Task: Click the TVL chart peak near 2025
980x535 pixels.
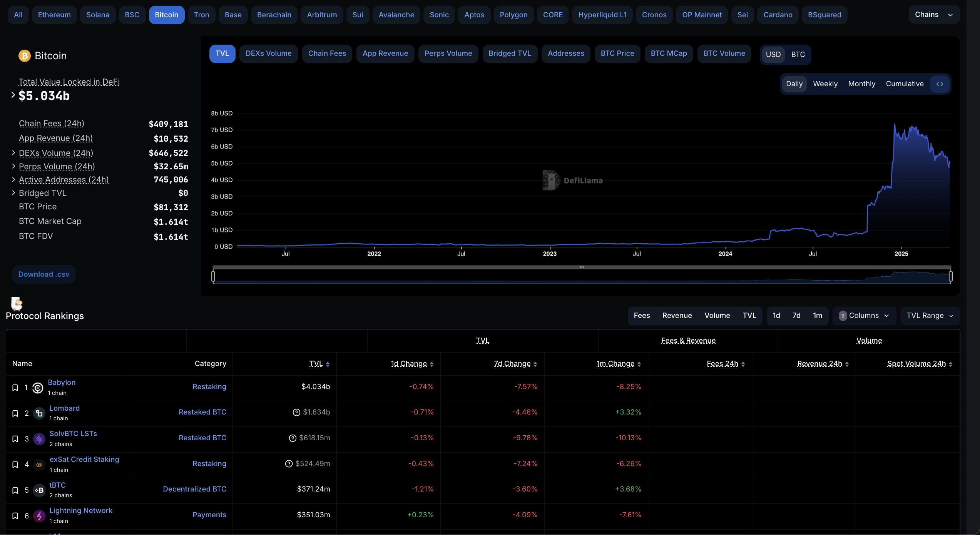Action: click(x=895, y=125)
